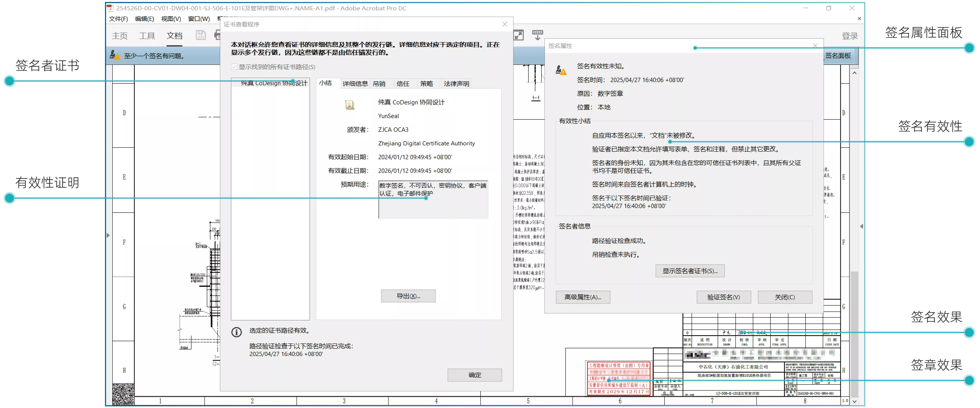This screenshot has height=408, width=980.
Task: Click 显示签名者证书(S)... button
Action: (x=690, y=271)
